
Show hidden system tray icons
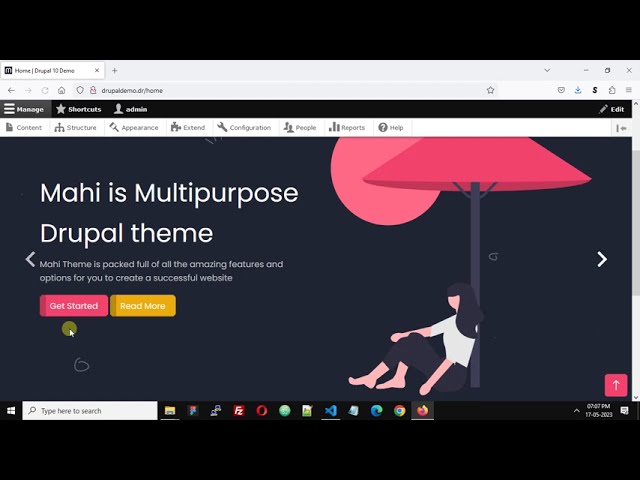[576, 411]
